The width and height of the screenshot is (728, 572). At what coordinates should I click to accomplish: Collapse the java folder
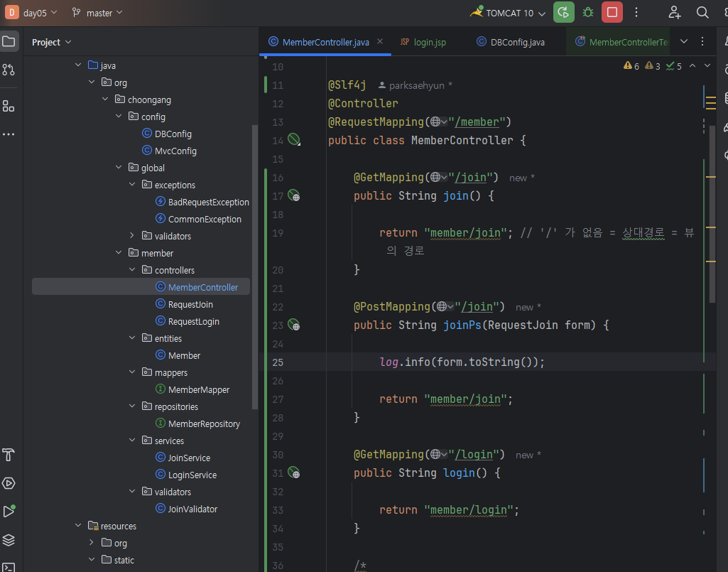[x=78, y=65]
